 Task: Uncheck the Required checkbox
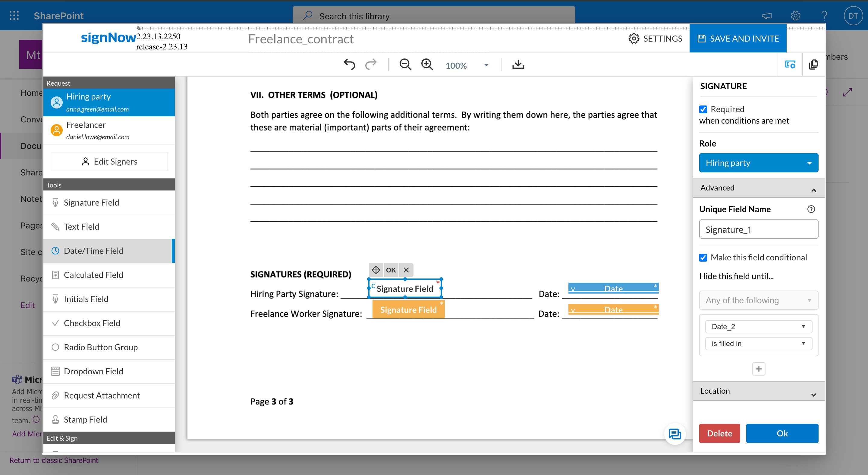[x=703, y=109]
